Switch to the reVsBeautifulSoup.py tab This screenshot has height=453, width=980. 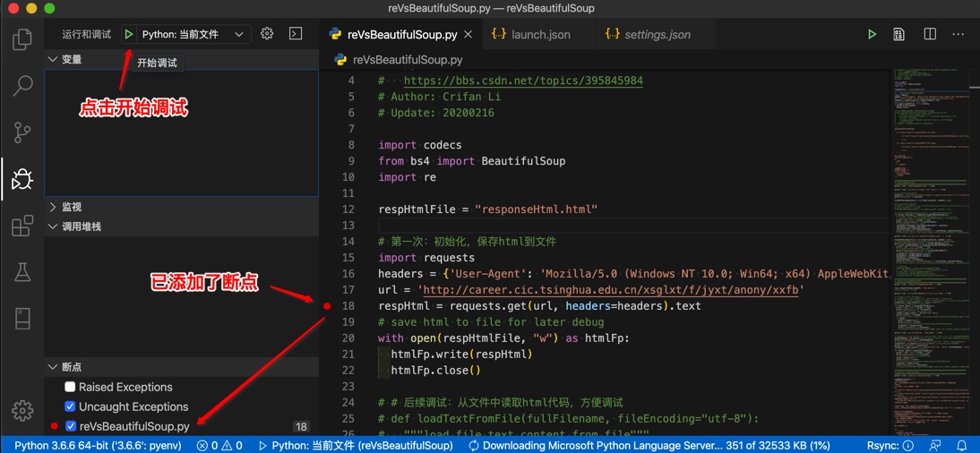(x=401, y=34)
